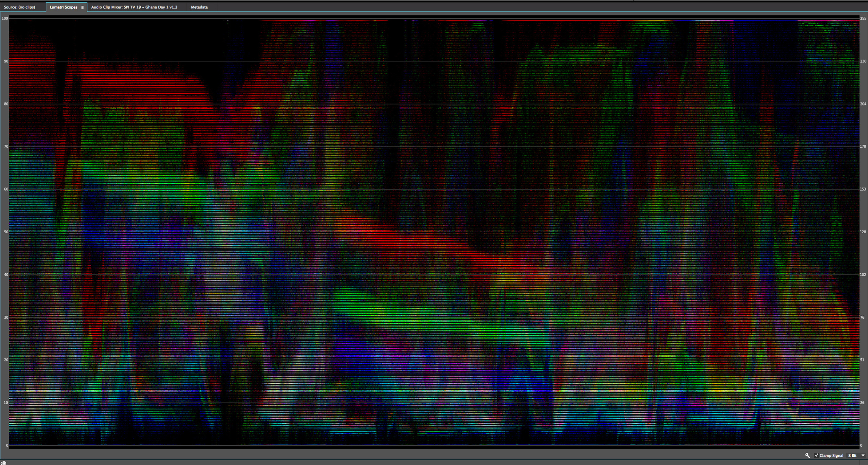Click the left scale label '50'
The width and height of the screenshot is (868, 465).
point(6,232)
